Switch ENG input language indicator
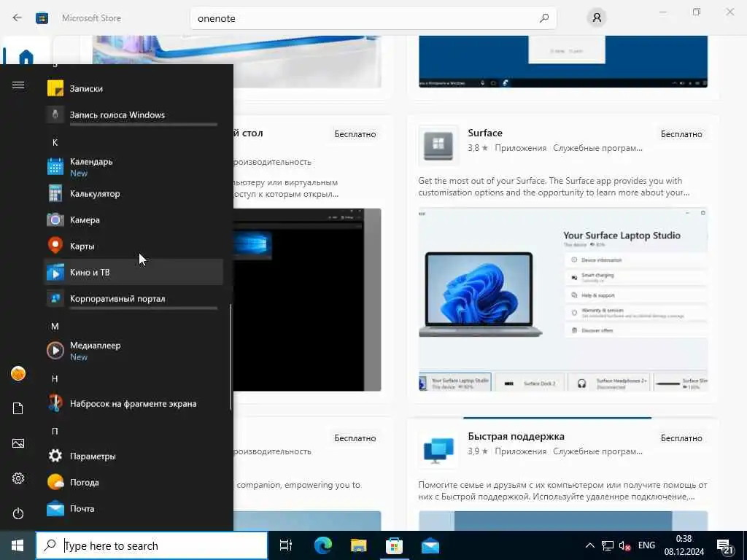This screenshot has width=747, height=560. (646, 545)
